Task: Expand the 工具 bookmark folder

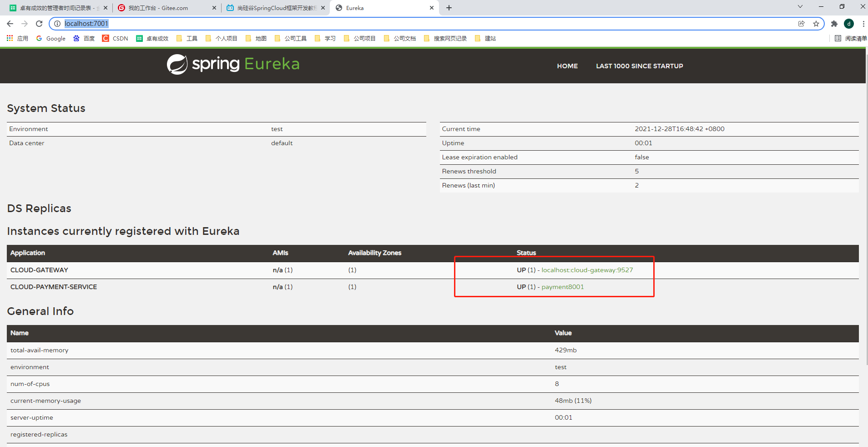Action: 187,38
